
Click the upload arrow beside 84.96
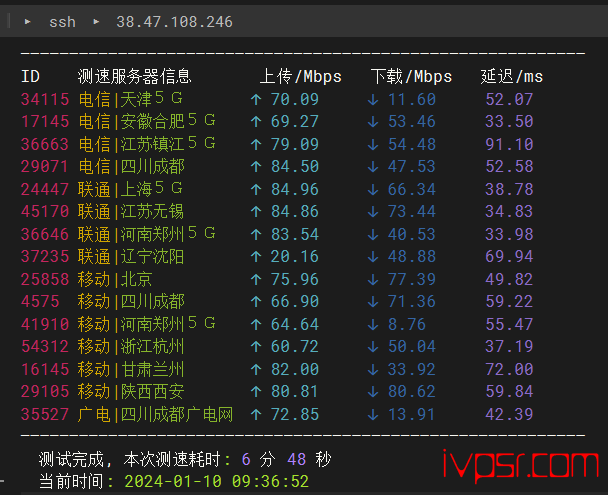[x=256, y=189]
